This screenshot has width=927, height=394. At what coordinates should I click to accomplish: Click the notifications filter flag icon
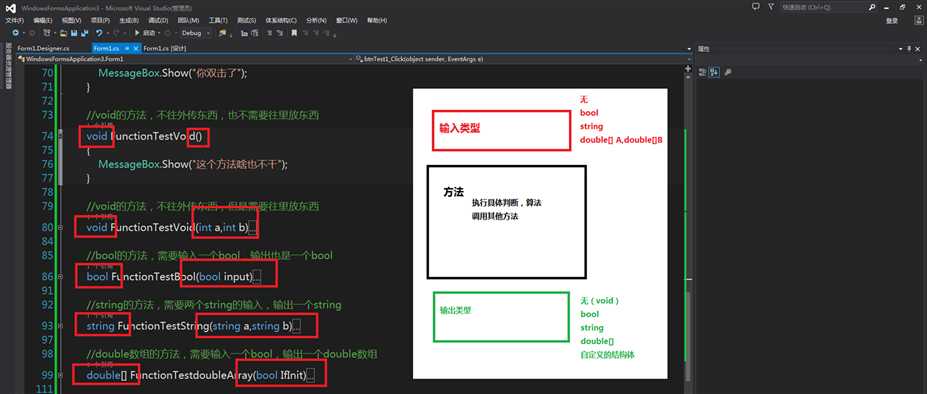pos(771,7)
